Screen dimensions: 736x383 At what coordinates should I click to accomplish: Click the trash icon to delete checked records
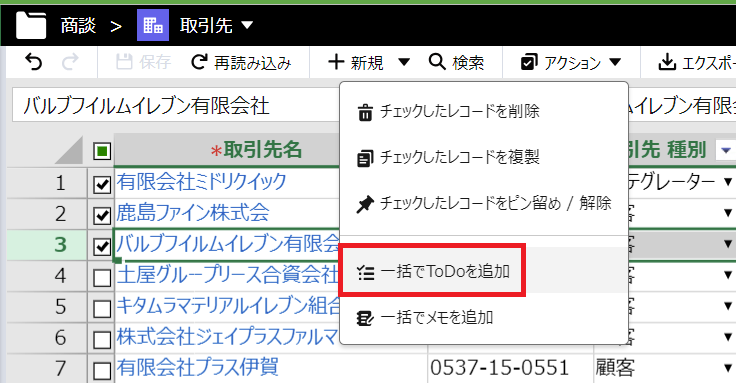click(x=365, y=113)
